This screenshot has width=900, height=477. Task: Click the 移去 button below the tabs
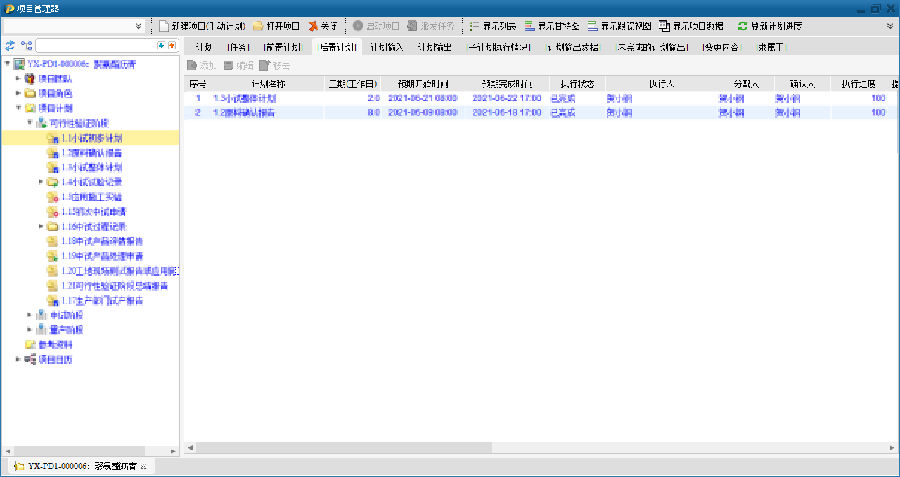(274, 66)
